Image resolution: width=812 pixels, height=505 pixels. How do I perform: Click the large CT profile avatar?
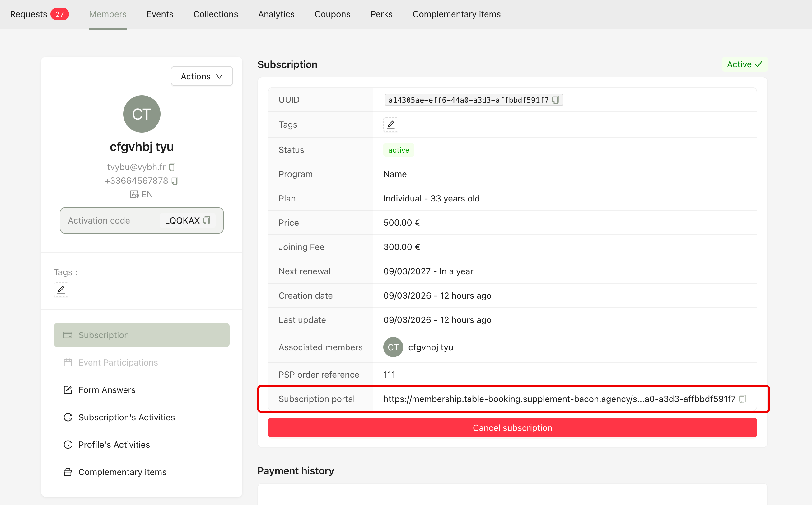pos(142,114)
